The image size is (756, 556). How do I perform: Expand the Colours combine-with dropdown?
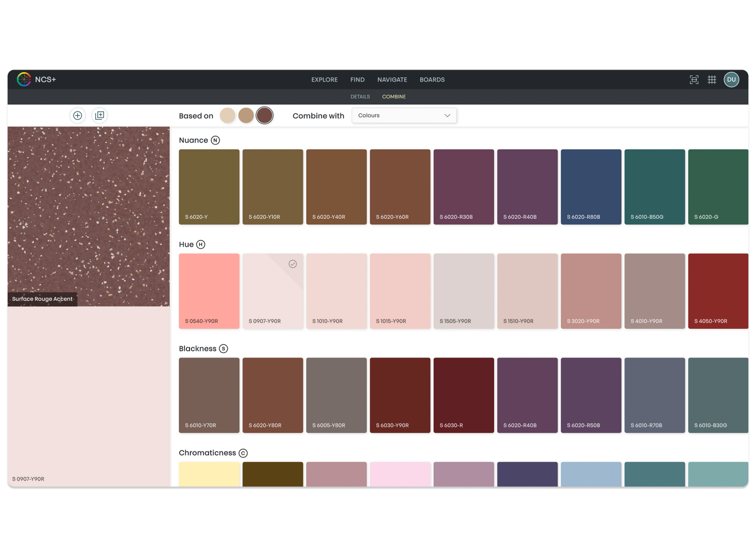pyautogui.click(x=404, y=115)
